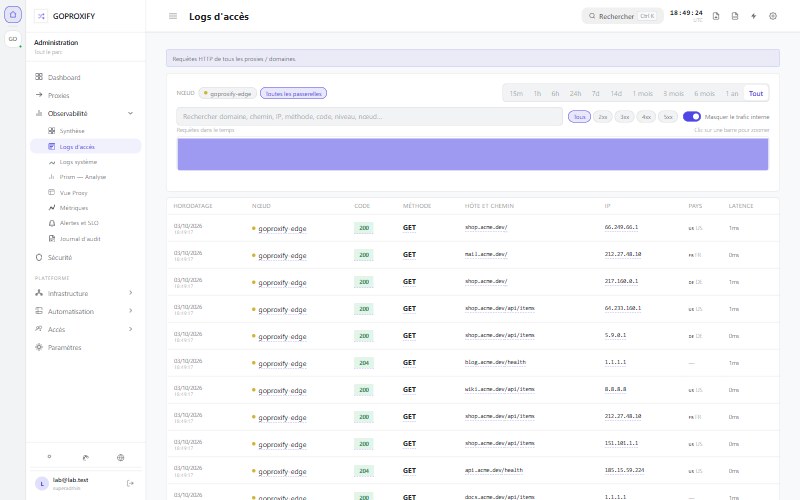
Task: Click the theme palette icon in sidebar footer
Action: click(85, 458)
